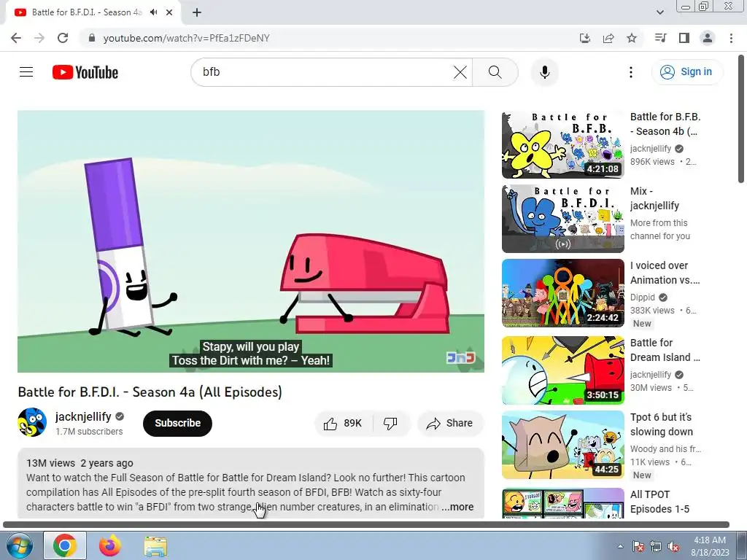This screenshot has height=560, width=747.
Task: Click the Dippid channel name
Action: (642, 297)
